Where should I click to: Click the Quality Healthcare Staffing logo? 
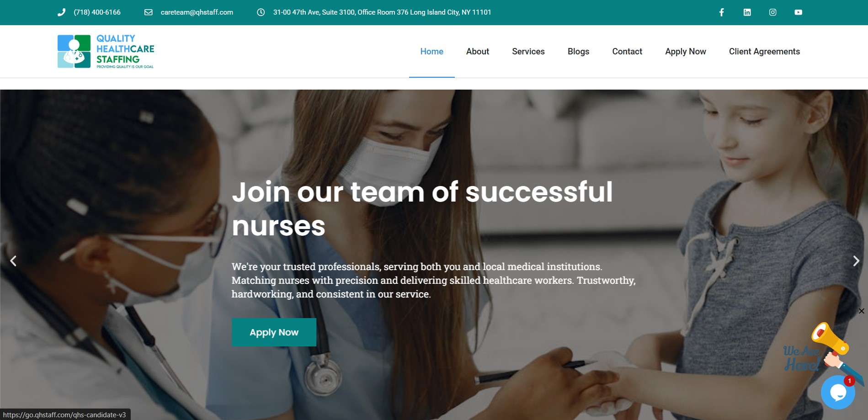pos(106,52)
